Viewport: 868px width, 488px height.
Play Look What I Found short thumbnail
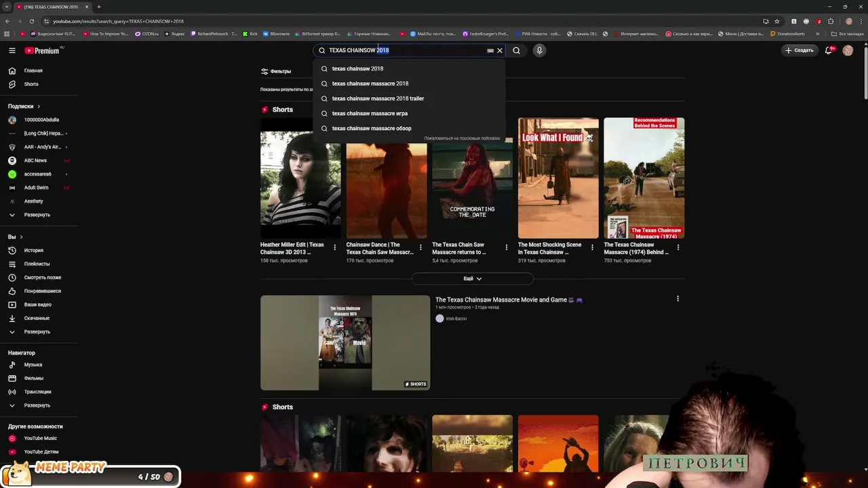pyautogui.click(x=558, y=178)
